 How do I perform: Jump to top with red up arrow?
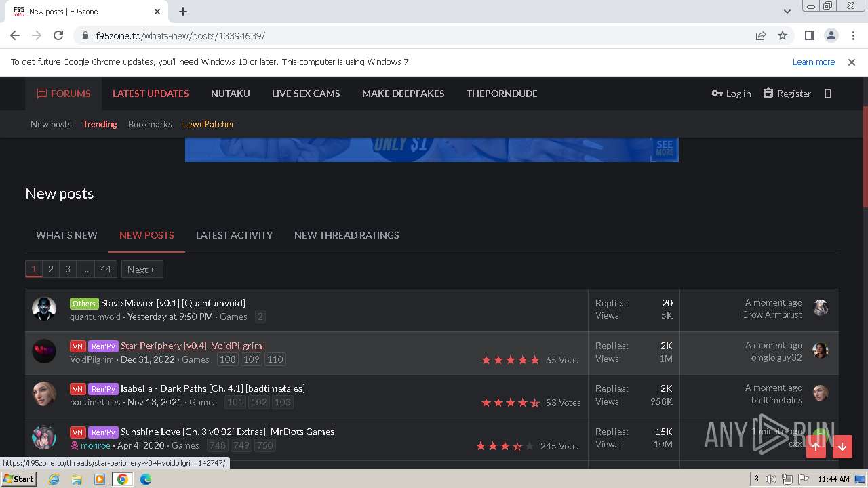click(816, 446)
